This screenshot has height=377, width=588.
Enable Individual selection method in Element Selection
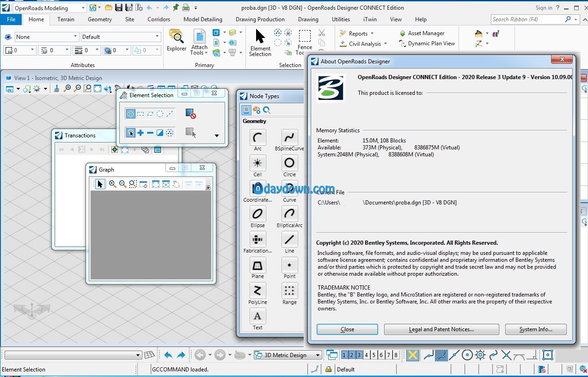coord(131,113)
